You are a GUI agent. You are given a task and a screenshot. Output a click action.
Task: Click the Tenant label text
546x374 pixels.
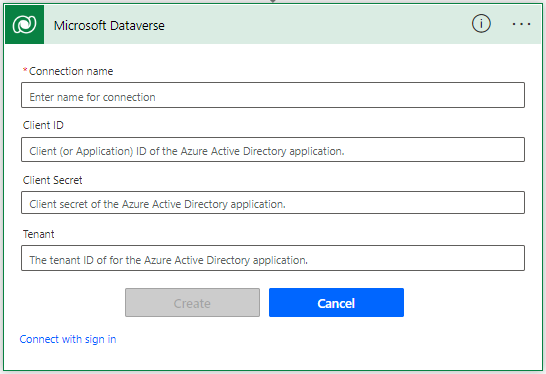(x=38, y=234)
